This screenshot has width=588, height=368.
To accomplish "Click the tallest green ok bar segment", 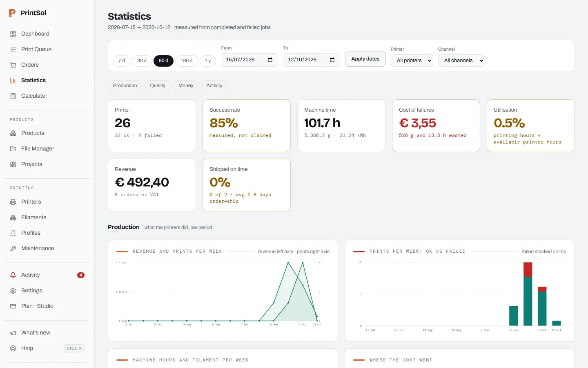I will tap(528, 301).
